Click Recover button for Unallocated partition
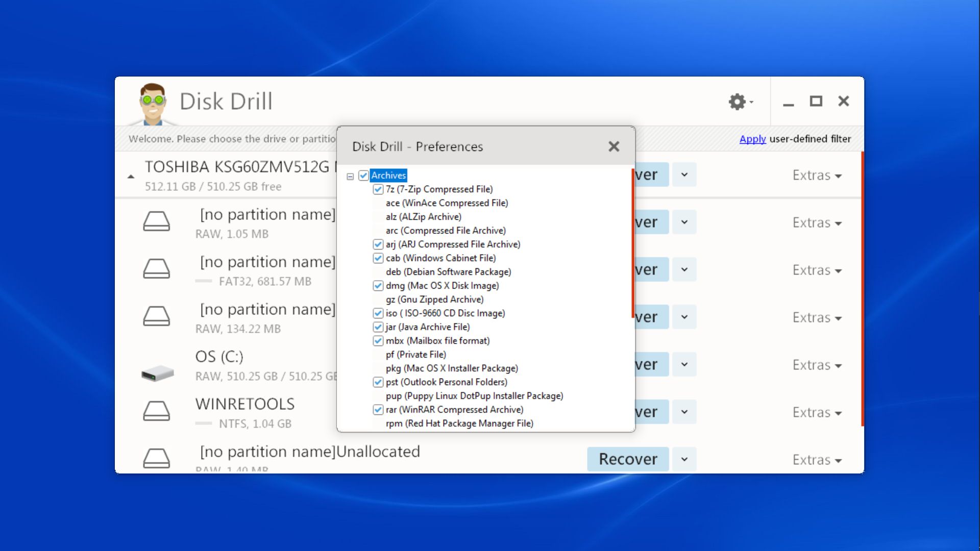The width and height of the screenshot is (980, 551). [x=628, y=459]
